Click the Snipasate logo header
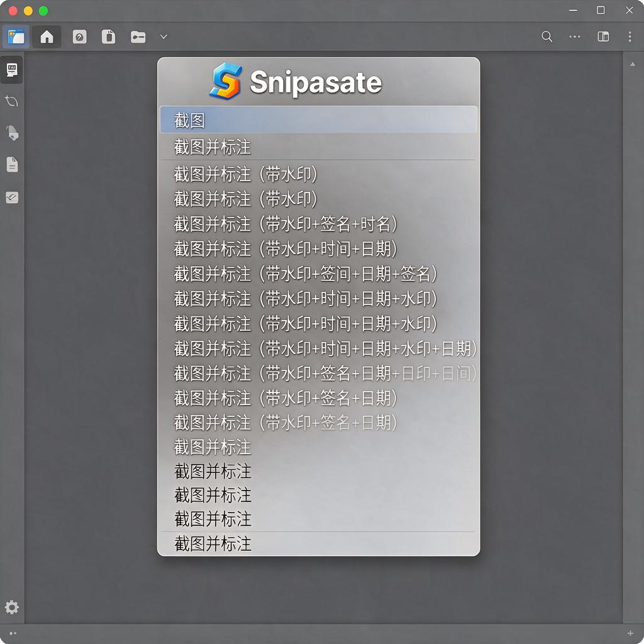The height and width of the screenshot is (644, 644). (x=296, y=81)
